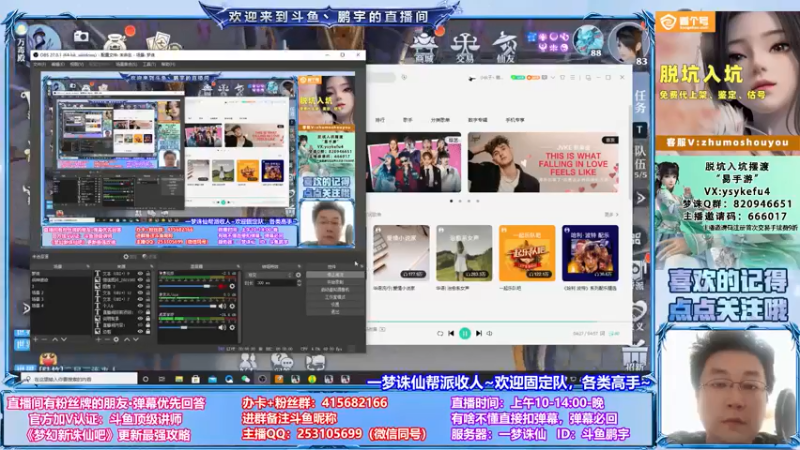The width and height of the screenshot is (800, 450).
Task: Click the 停止推流 button in OBS controls
Action: click(335, 274)
